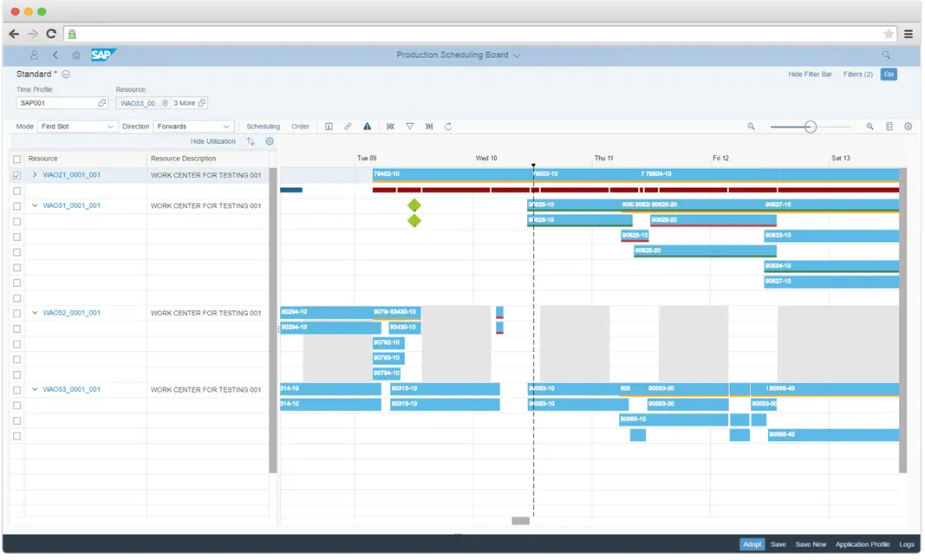Check the WAO52_0001_001 row checkbox
Viewport: 925px width, 560px height.
tap(17, 314)
